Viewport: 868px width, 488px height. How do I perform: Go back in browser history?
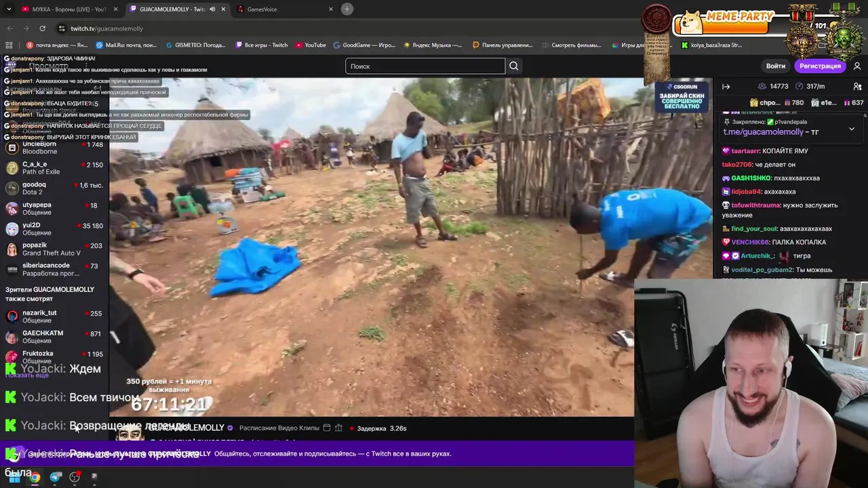click(9, 28)
